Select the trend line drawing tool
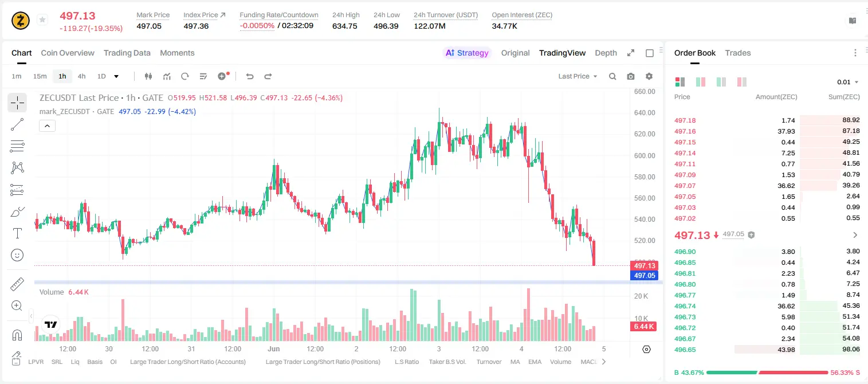 [17, 124]
